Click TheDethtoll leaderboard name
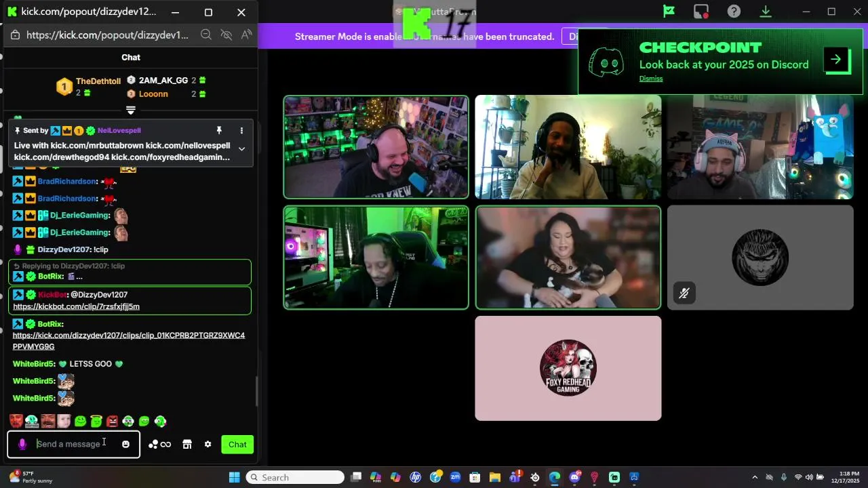 (98, 81)
